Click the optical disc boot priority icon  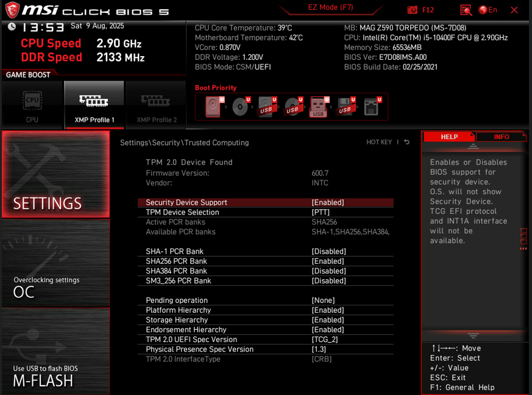point(241,107)
